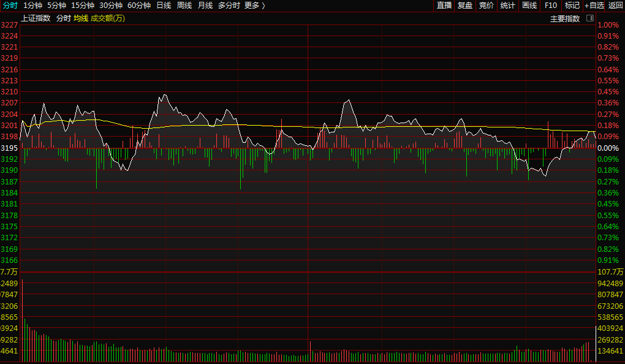Open the 月线 monthly chart
The height and width of the screenshot is (364, 625).
click(x=205, y=6)
